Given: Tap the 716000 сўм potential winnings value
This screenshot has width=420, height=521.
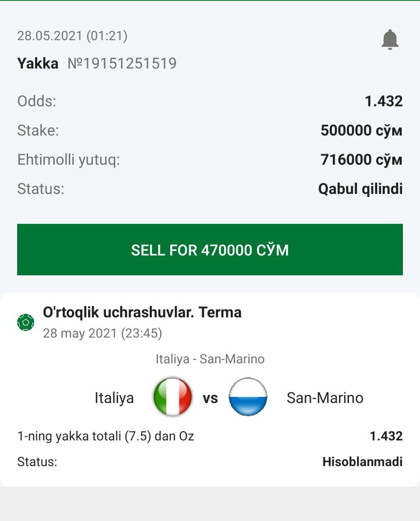Looking at the screenshot, I should tap(361, 160).
